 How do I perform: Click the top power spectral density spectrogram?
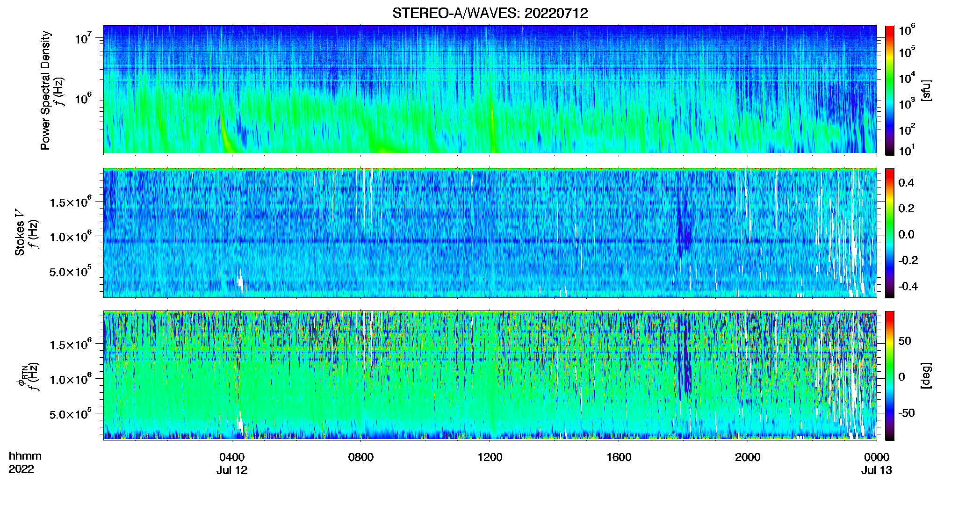tap(490, 89)
